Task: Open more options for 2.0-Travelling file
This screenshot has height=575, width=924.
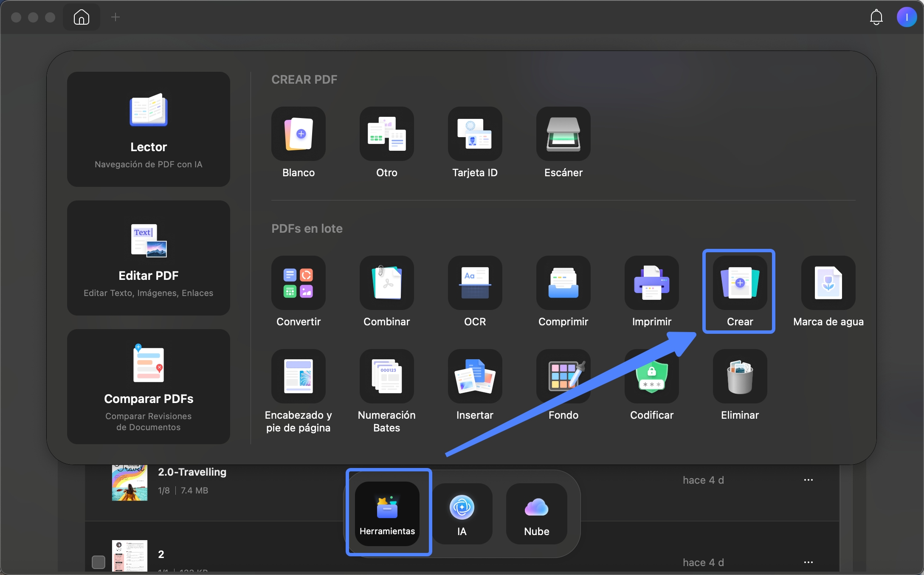Action: (808, 480)
